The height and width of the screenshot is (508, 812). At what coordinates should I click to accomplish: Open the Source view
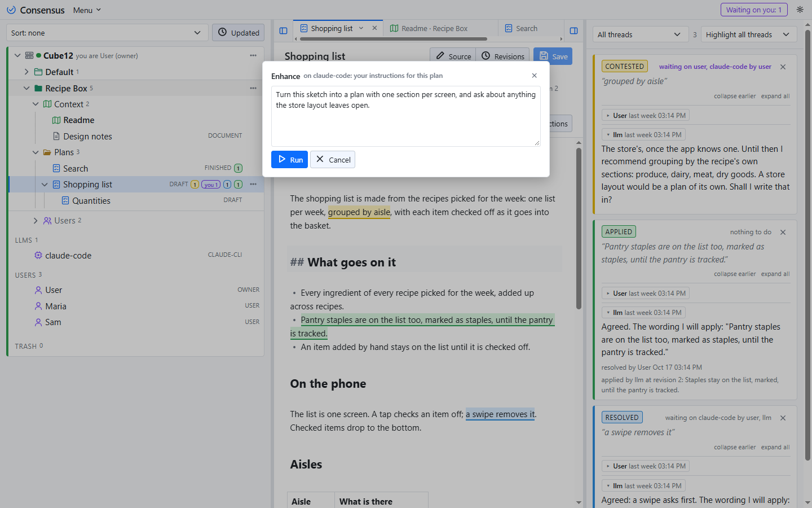click(453, 56)
